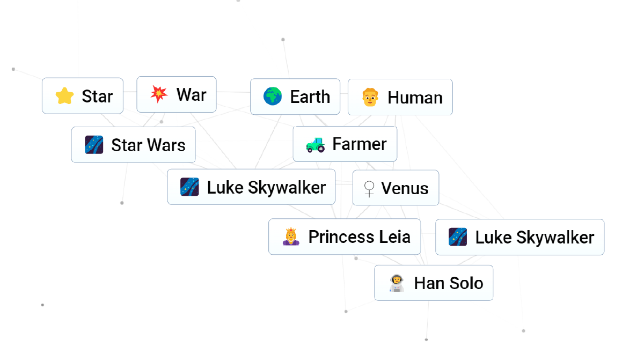Select the Star Wars label text
Image resolution: width=644 pixels, height=362 pixels.
(x=148, y=145)
